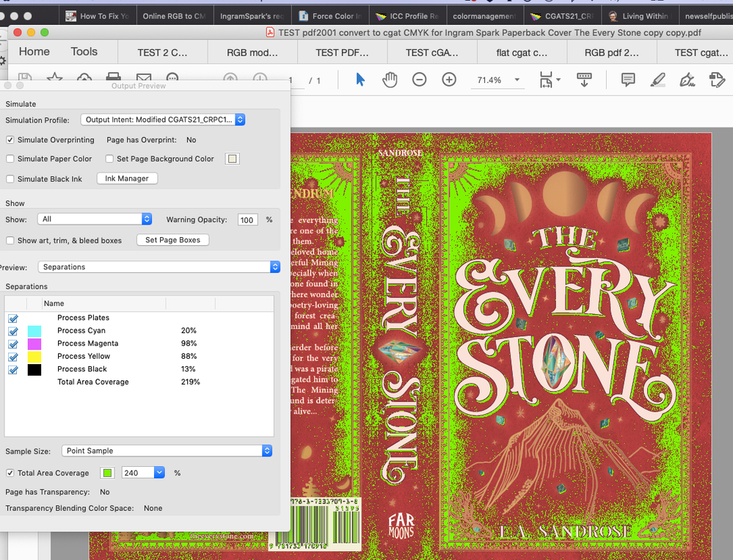Go to next page arrow icon
The height and width of the screenshot is (560, 733).
pos(260,76)
